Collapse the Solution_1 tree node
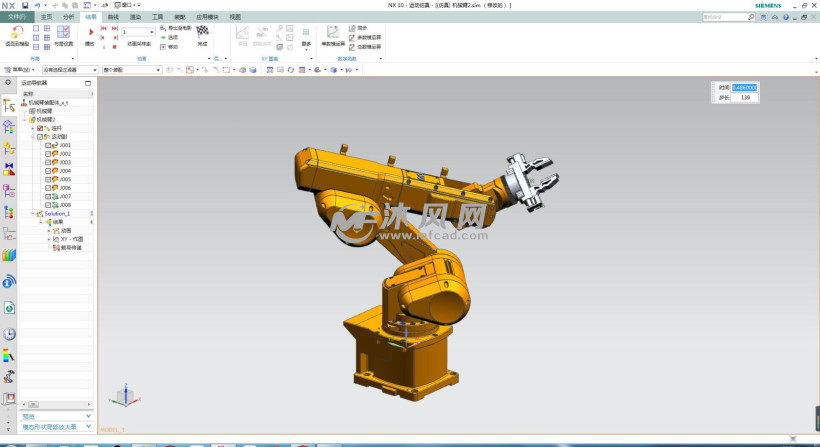The image size is (820, 447). pos(32,213)
